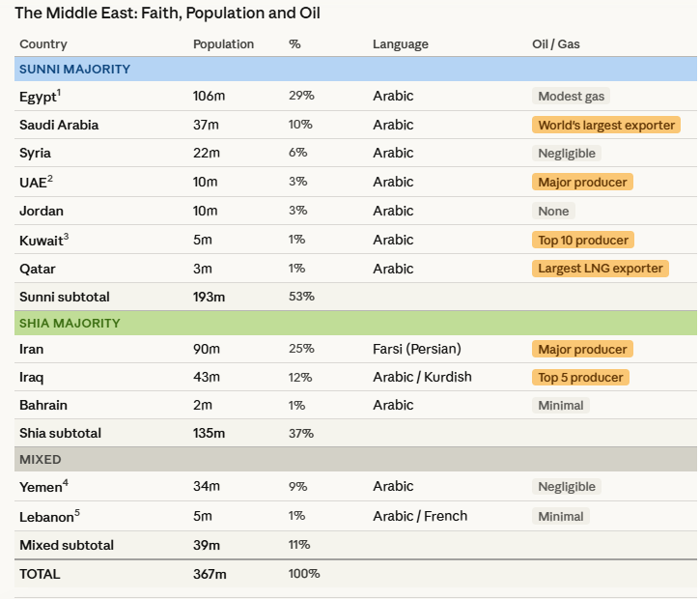Image resolution: width=700 pixels, height=599 pixels.
Task: Open footnote 2 beside UAE
Action: [x=50, y=179]
